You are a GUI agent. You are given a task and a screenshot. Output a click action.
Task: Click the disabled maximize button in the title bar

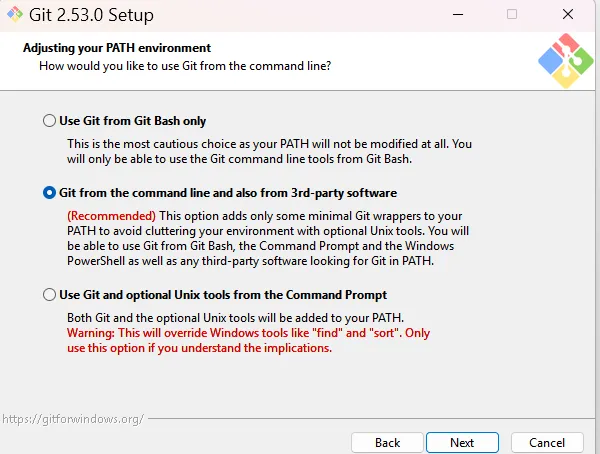tap(512, 16)
